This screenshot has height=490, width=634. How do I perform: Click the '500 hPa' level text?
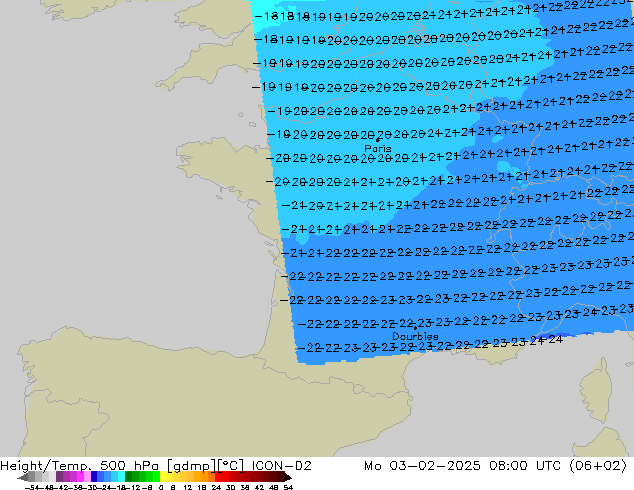point(129,466)
